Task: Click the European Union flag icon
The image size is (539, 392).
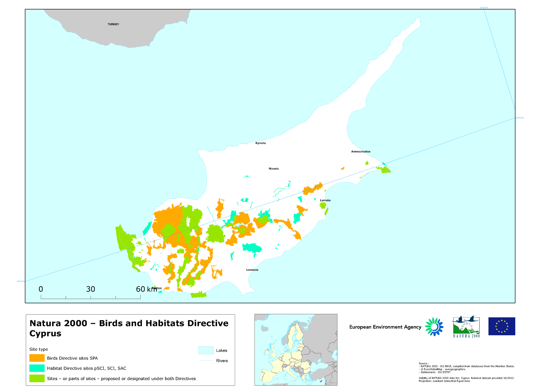Action: pyautogui.click(x=502, y=326)
